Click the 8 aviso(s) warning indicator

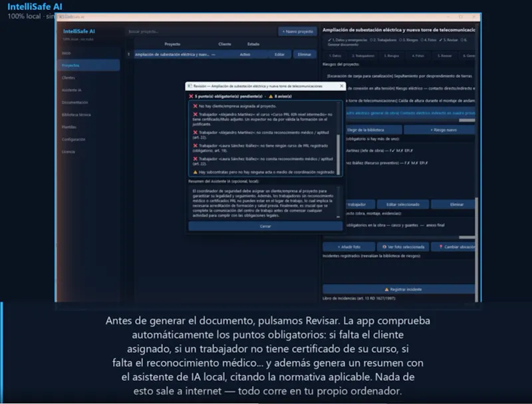tap(280, 96)
